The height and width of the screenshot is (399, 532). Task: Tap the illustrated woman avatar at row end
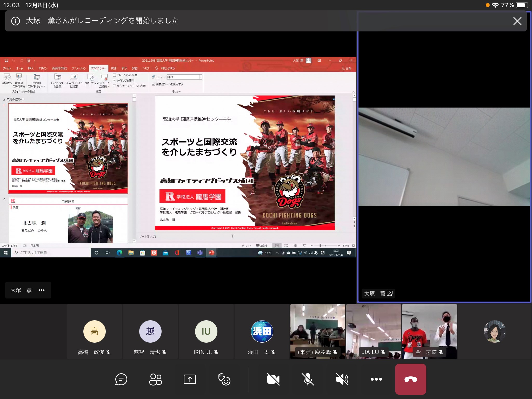click(495, 331)
